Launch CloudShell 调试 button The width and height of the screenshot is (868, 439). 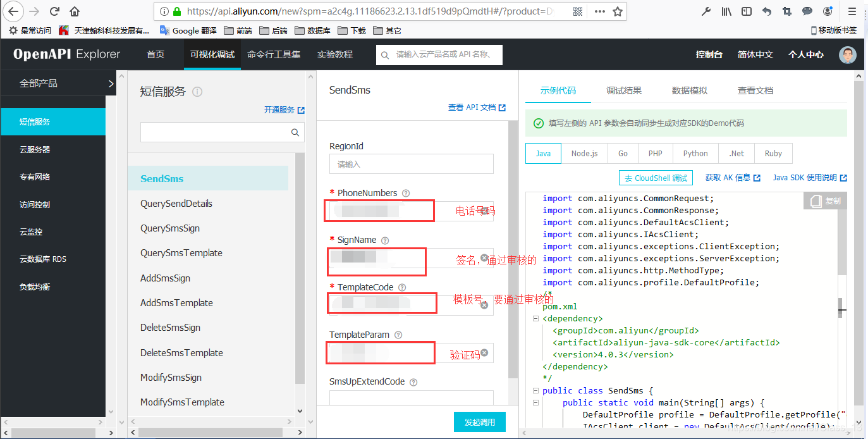pos(656,178)
